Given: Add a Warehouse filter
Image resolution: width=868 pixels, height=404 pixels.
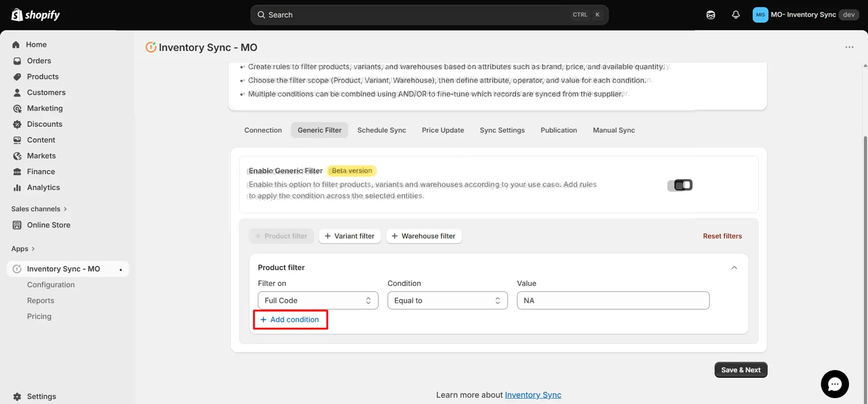Looking at the screenshot, I should point(424,236).
